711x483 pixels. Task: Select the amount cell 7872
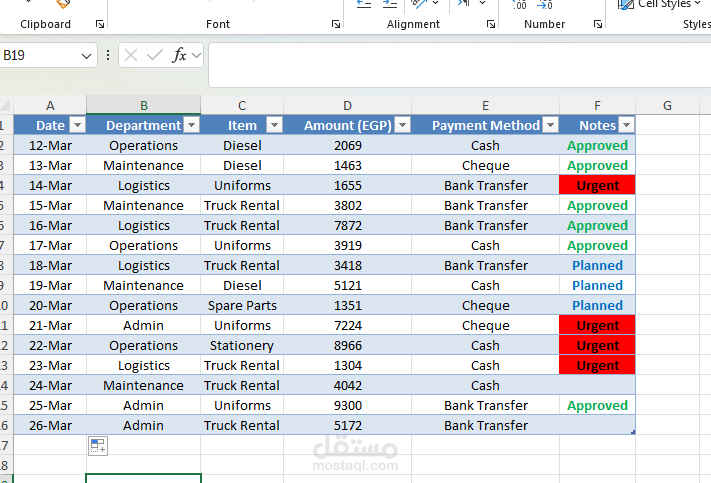coord(347,225)
